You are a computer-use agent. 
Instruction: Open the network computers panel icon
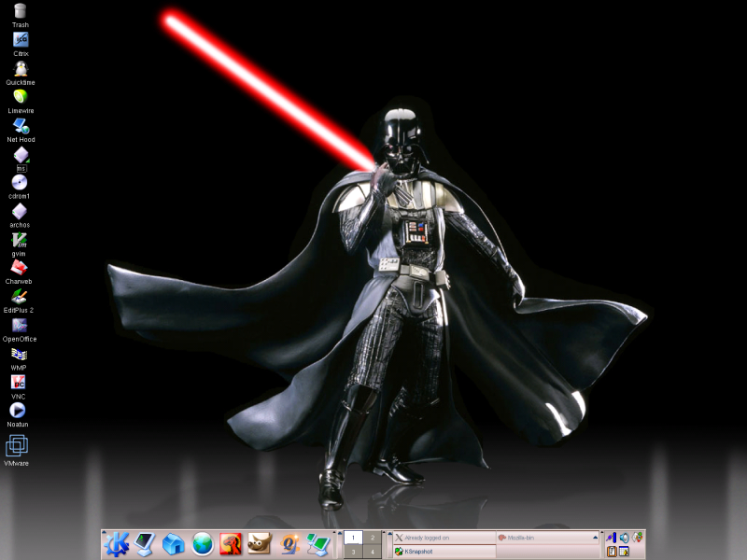(317, 544)
